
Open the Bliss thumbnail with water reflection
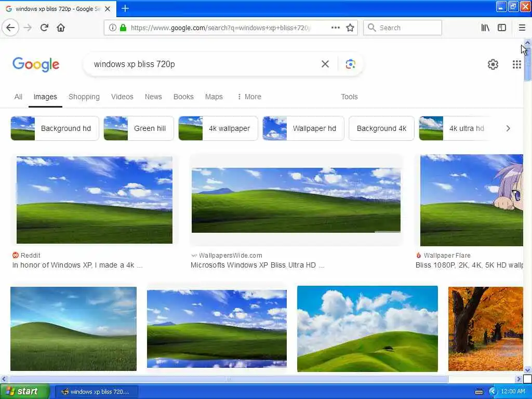coord(217,329)
